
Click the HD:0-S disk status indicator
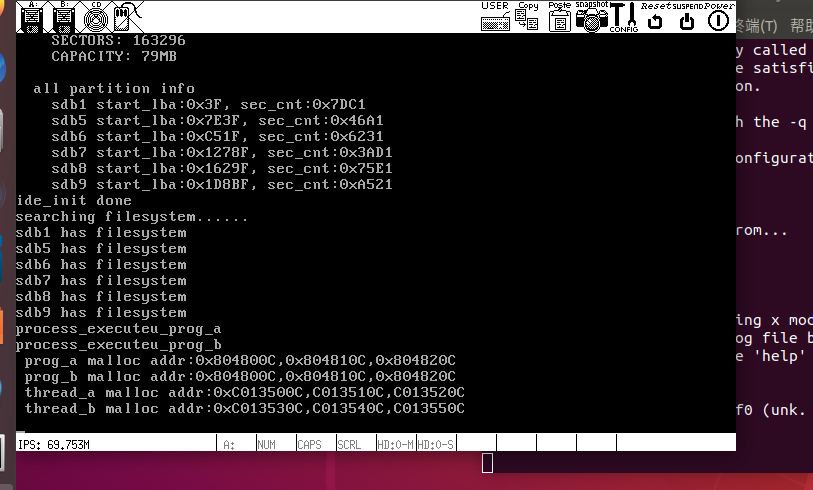tap(436, 444)
